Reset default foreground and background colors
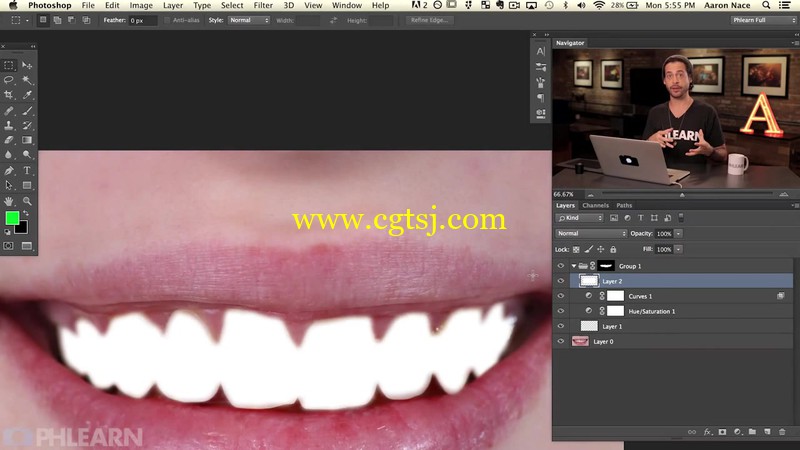800x450 pixels. tap(7, 232)
